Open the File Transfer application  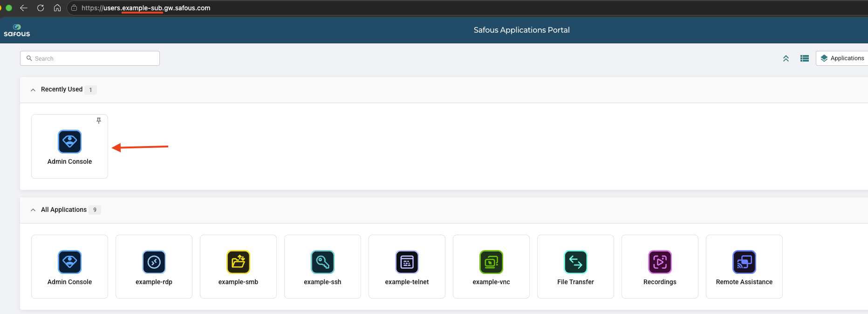[575, 266]
